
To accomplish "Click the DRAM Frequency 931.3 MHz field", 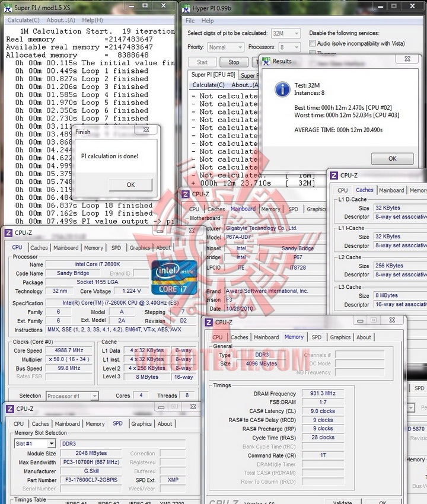I will [x=323, y=393].
